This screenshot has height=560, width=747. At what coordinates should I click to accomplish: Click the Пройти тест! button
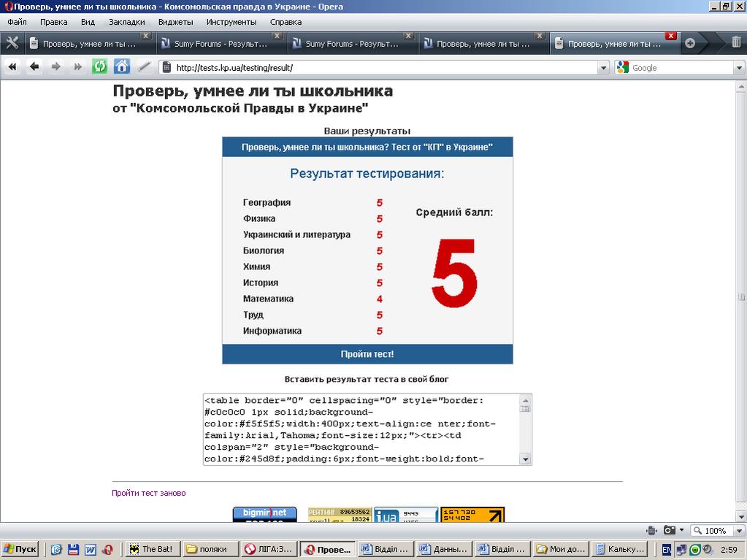tap(367, 354)
